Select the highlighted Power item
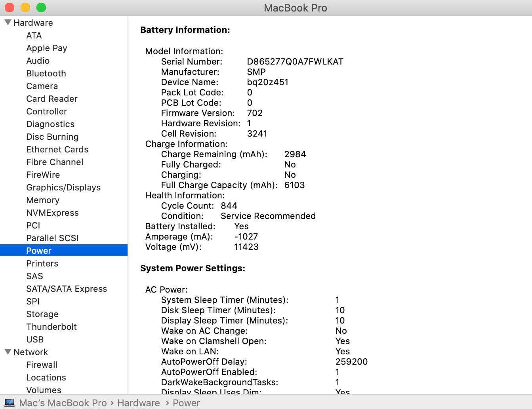This screenshot has height=409, width=532. pyautogui.click(x=64, y=251)
